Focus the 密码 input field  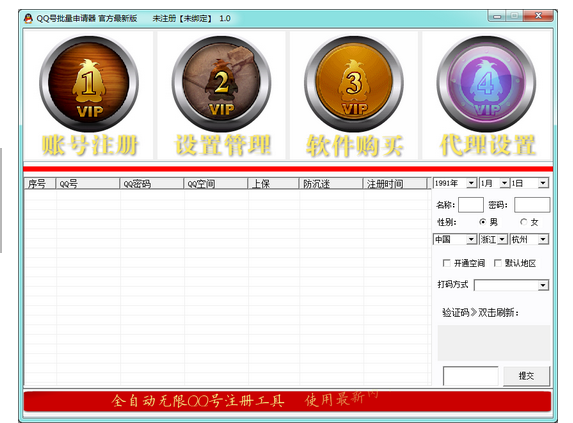532,205
